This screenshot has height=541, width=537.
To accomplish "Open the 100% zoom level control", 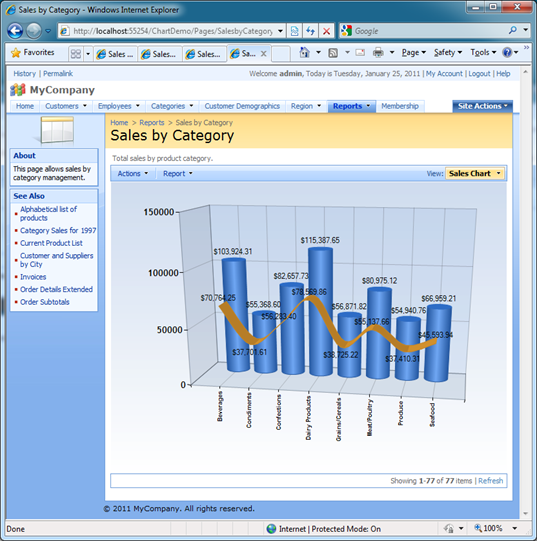I will click(496, 528).
